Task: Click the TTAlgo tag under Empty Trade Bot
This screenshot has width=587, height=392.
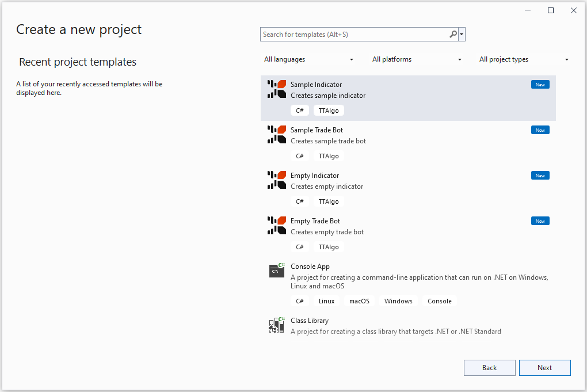Action: pyautogui.click(x=329, y=247)
